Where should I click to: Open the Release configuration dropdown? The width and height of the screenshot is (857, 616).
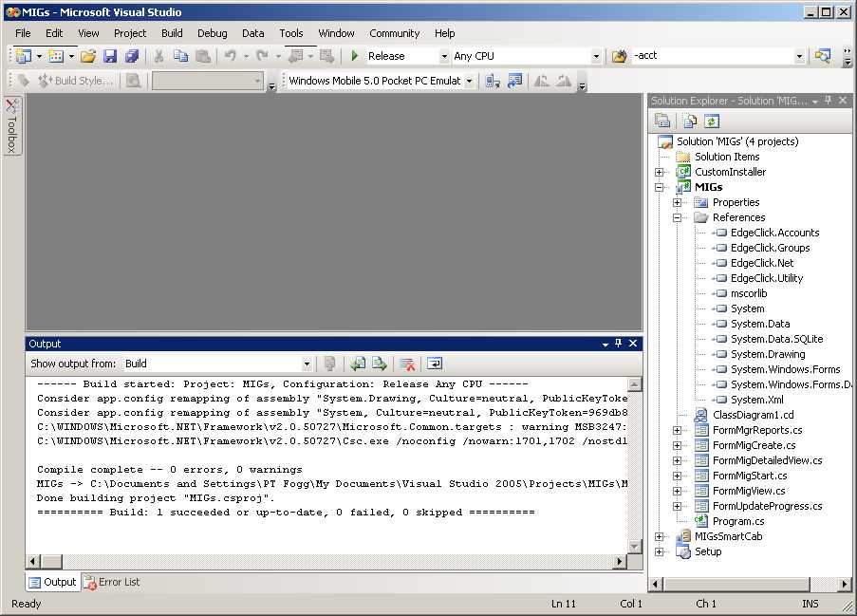click(x=444, y=56)
